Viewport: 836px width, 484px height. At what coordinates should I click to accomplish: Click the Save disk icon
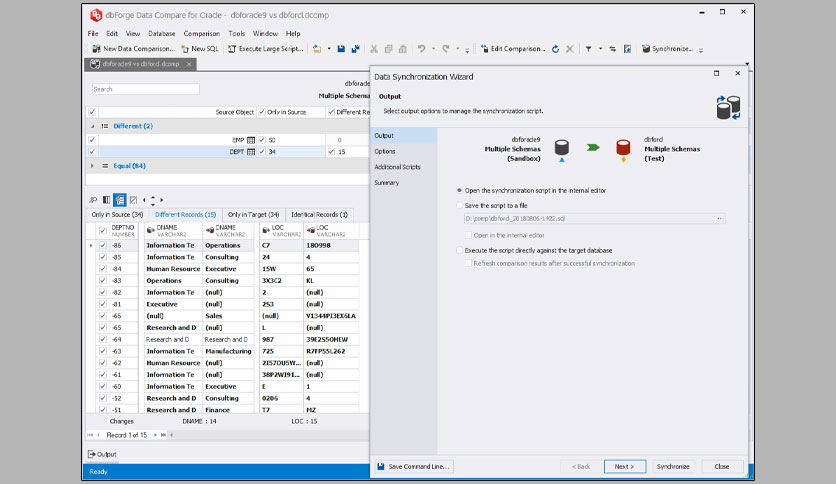pyautogui.click(x=341, y=49)
